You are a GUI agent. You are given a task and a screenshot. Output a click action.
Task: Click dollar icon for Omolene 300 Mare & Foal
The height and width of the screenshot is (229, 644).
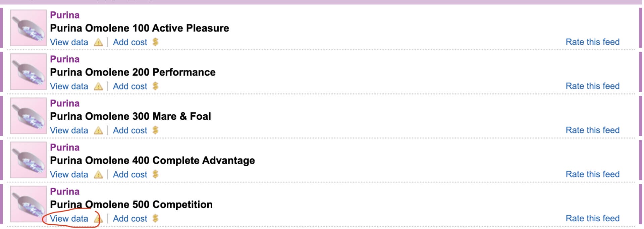pos(155,130)
